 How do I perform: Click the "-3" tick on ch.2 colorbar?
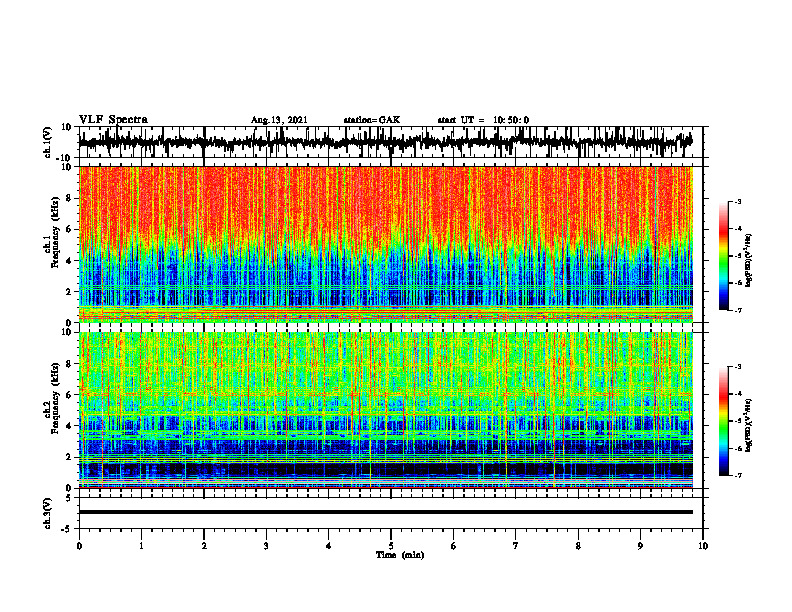pyautogui.click(x=738, y=367)
